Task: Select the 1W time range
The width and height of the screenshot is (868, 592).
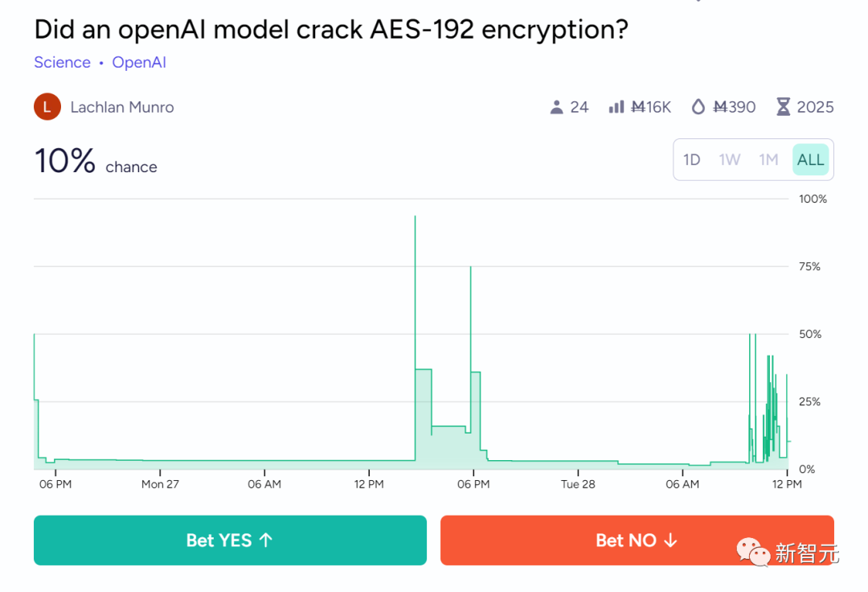Action: pyautogui.click(x=730, y=159)
